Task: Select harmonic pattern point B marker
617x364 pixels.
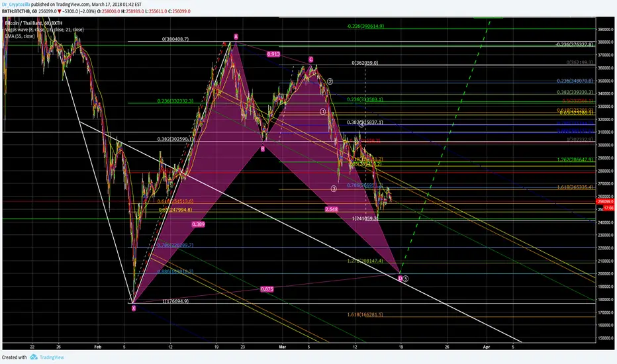Action: 263,149
